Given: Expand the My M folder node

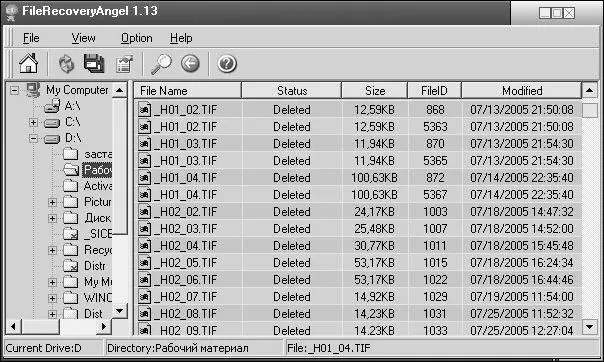Looking at the screenshot, I should coord(52,282).
